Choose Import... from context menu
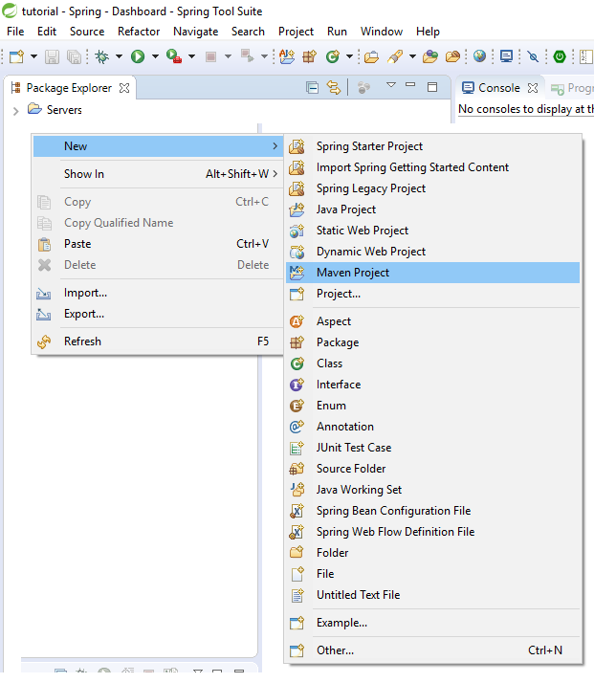This screenshot has width=616, height=683. point(158,293)
